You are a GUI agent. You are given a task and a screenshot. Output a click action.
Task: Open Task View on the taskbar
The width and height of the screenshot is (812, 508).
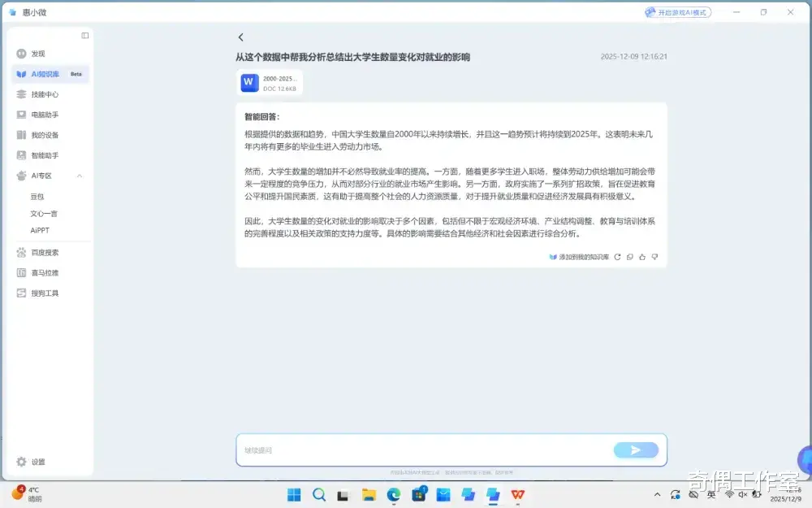(x=343, y=496)
